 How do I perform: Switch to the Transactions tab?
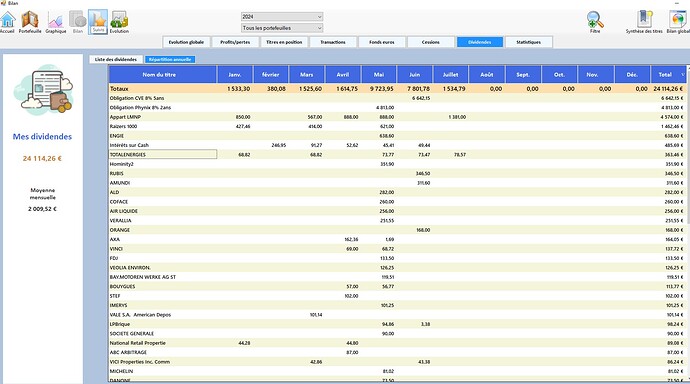333,42
